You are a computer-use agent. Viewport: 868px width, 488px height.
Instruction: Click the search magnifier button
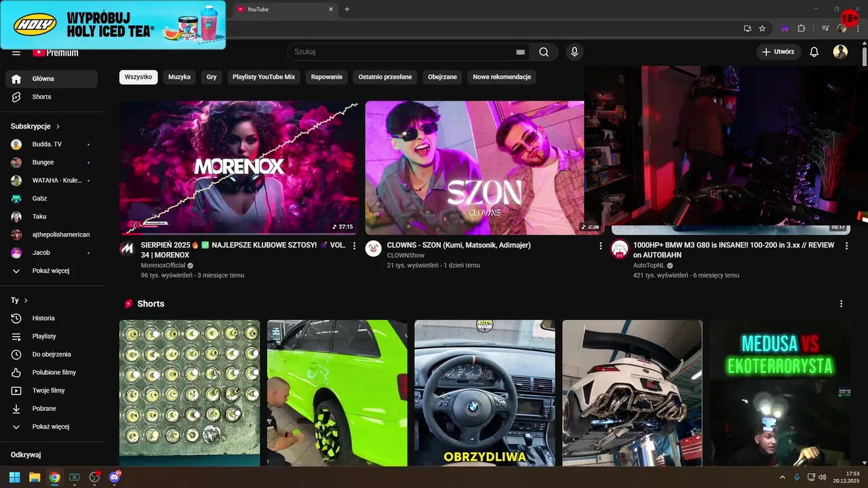[544, 52]
